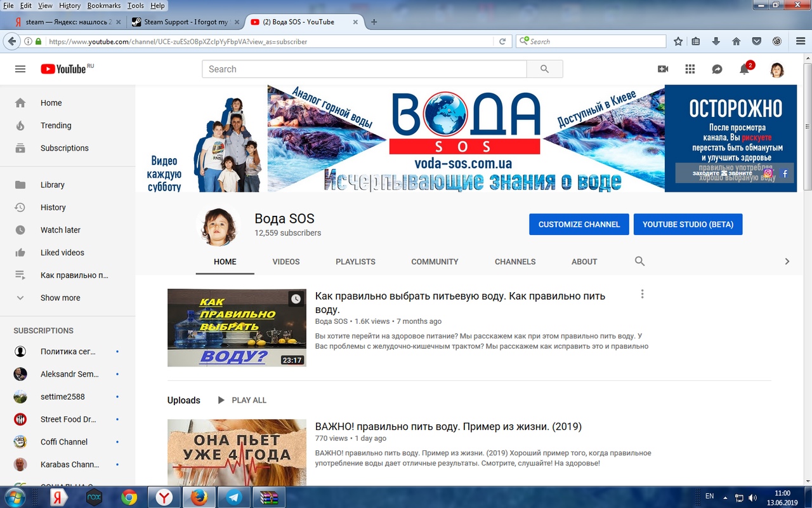Screen dimensions: 812x508
Task: Reload the current page
Action: [x=502, y=41]
